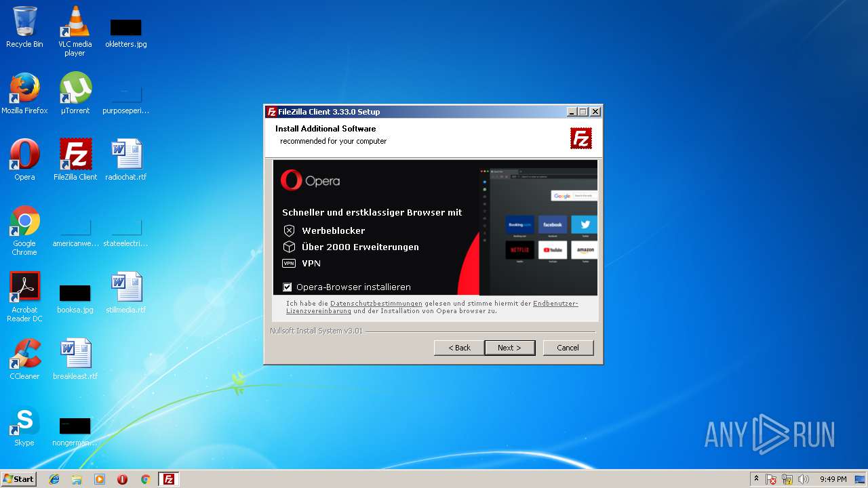The width and height of the screenshot is (868, 488).
Task: Click the Next button
Action: click(x=509, y=348)
